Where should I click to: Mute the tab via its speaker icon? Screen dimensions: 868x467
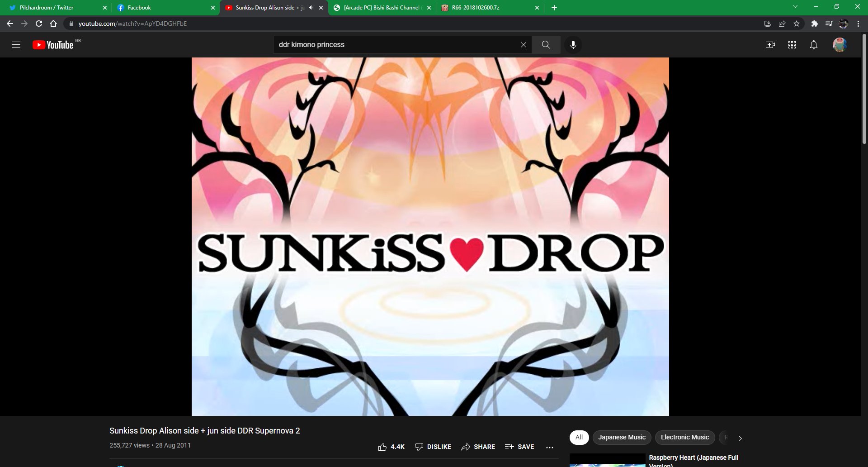(311, 8)
